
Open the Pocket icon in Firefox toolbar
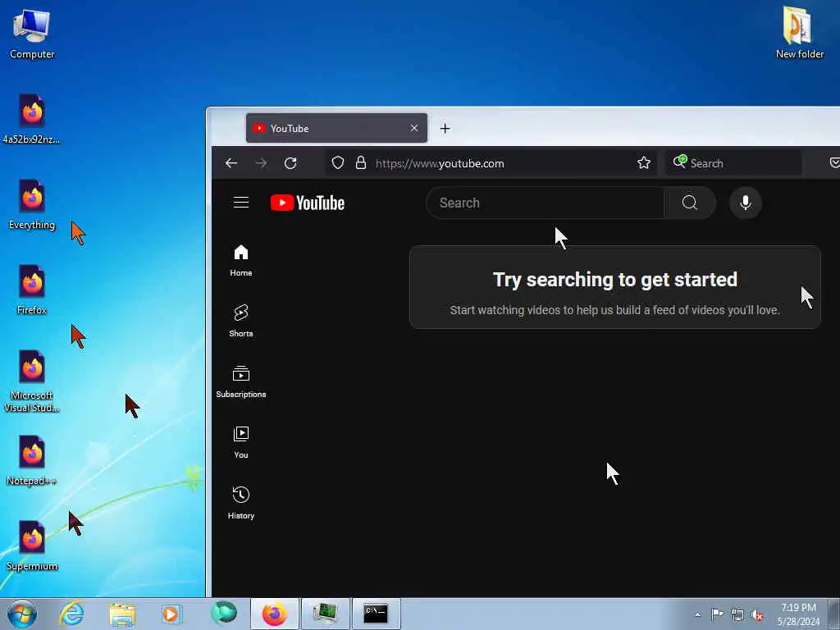(x=834, y=163)
